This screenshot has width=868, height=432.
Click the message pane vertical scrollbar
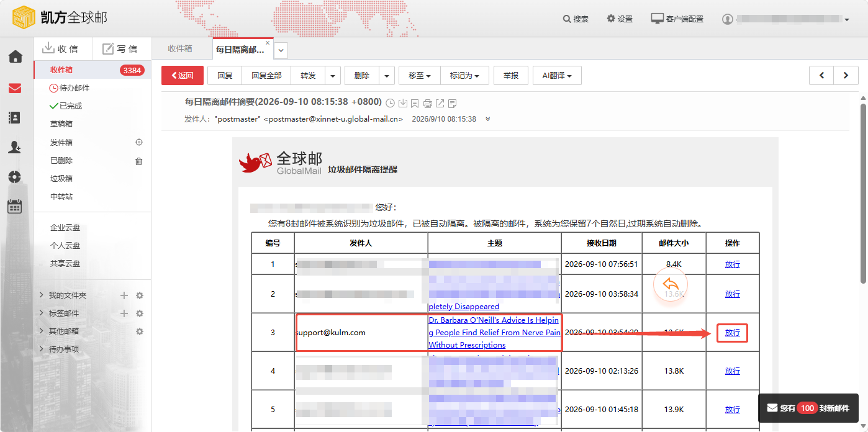(863, 192)
